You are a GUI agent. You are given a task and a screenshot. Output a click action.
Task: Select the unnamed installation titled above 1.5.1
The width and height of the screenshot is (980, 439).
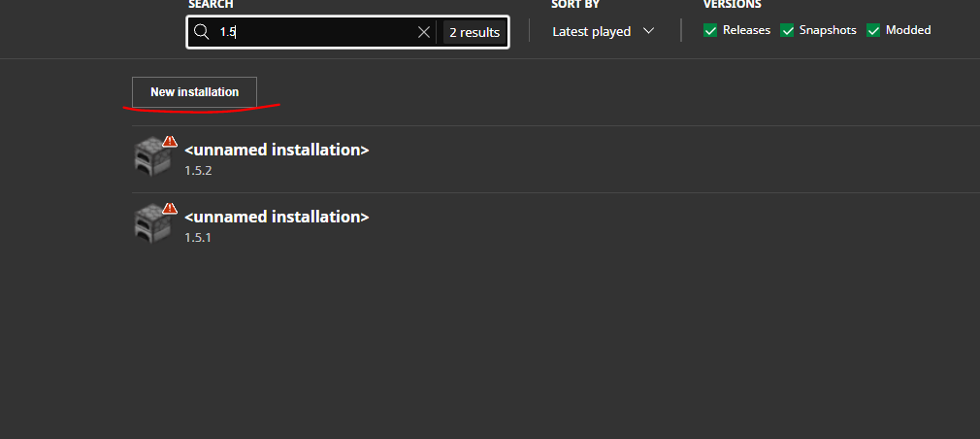coord(277,217)
